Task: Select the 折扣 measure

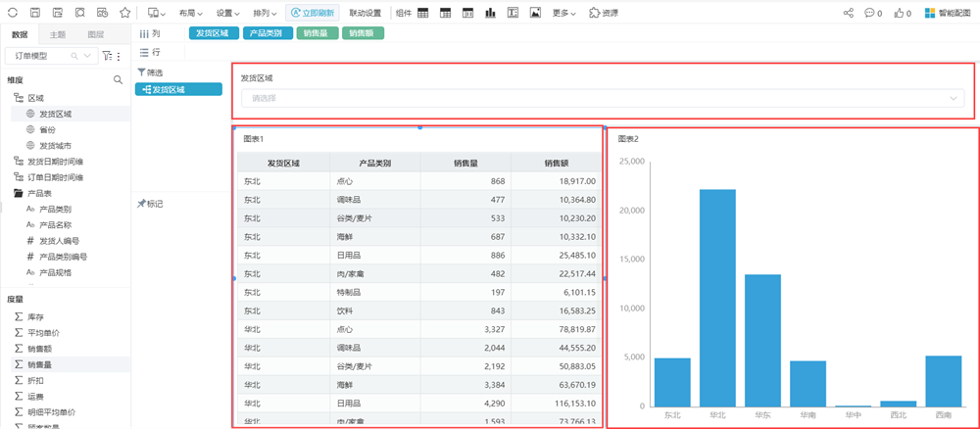Action: coord(36,380)
